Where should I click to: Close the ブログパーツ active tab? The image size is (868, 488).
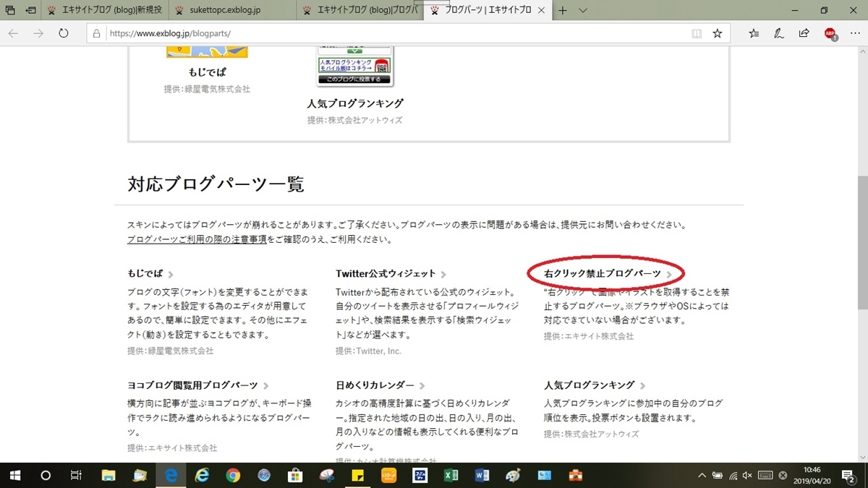point(541,11)
